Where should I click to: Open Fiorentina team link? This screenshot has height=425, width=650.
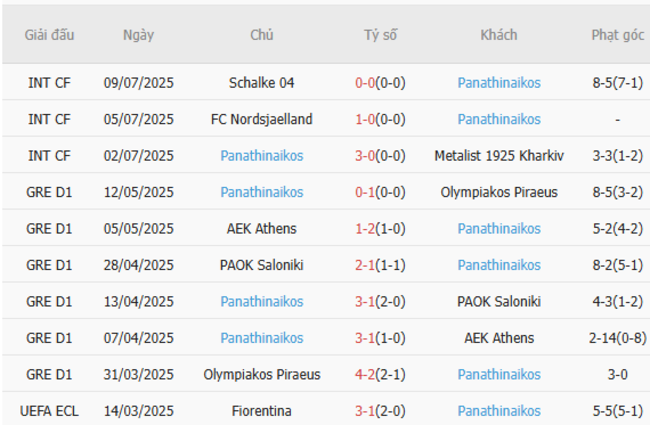point(261,411)
